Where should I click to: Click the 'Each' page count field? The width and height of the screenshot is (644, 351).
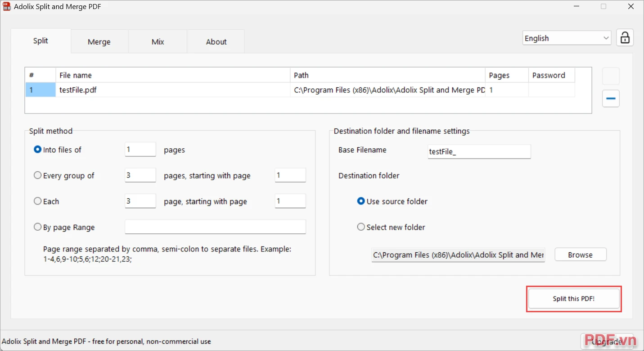(140, 201)
